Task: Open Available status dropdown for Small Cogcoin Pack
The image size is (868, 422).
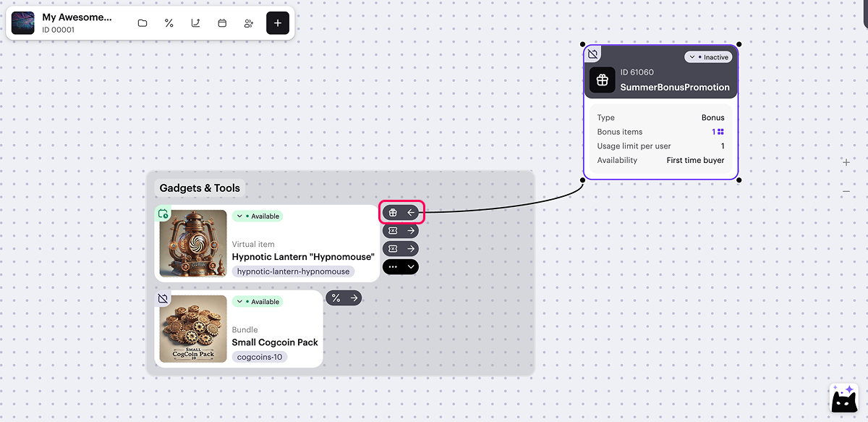Action: (257, 302)
